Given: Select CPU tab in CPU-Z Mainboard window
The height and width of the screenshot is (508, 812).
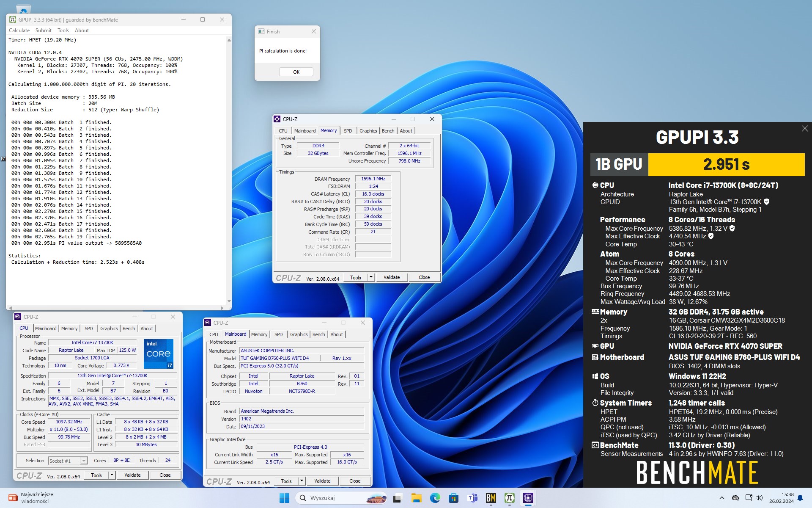Looking at the screenshot, I should [x=214, y=334].
